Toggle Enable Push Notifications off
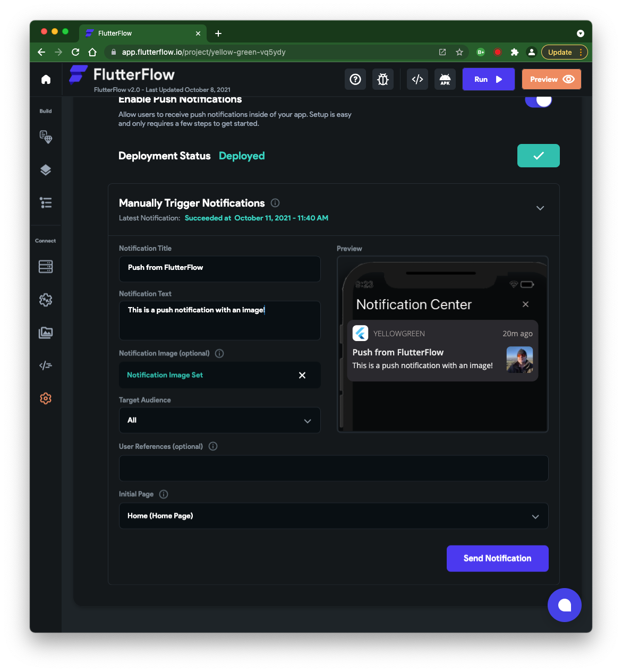This screenshot has width=622, height=672. (539, 100)
